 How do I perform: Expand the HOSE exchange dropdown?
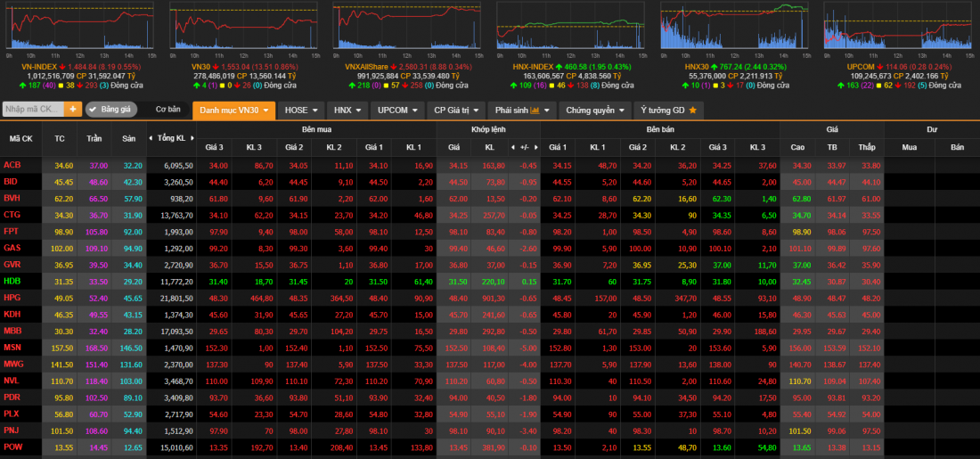(301, 111)
